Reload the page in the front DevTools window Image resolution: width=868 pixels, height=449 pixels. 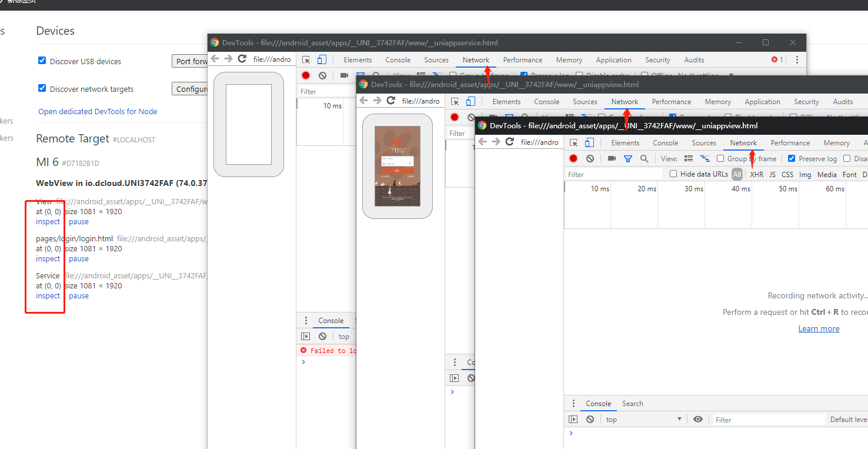pos(510,142)
